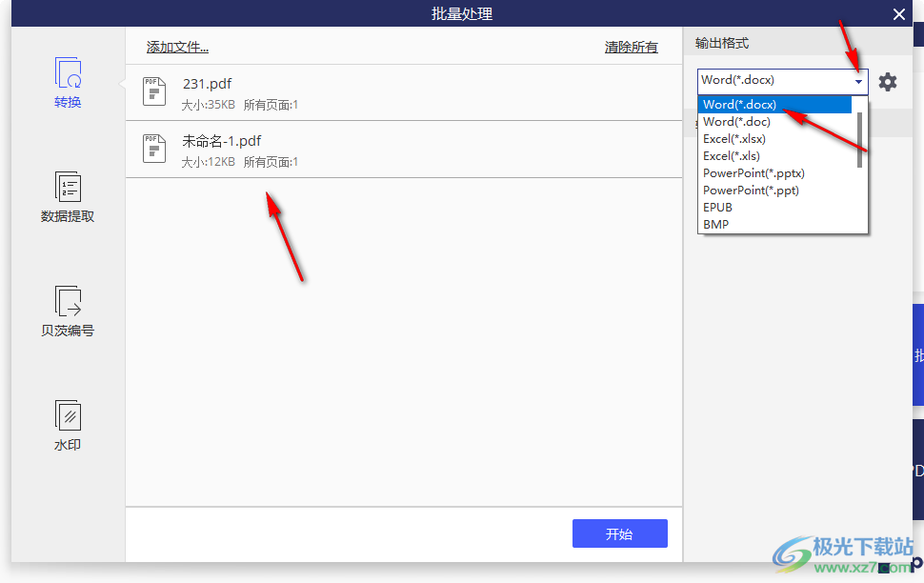Close the 批量处理 dialog window
The height and width of the screenshot is (583, 924).
point(898,14)
